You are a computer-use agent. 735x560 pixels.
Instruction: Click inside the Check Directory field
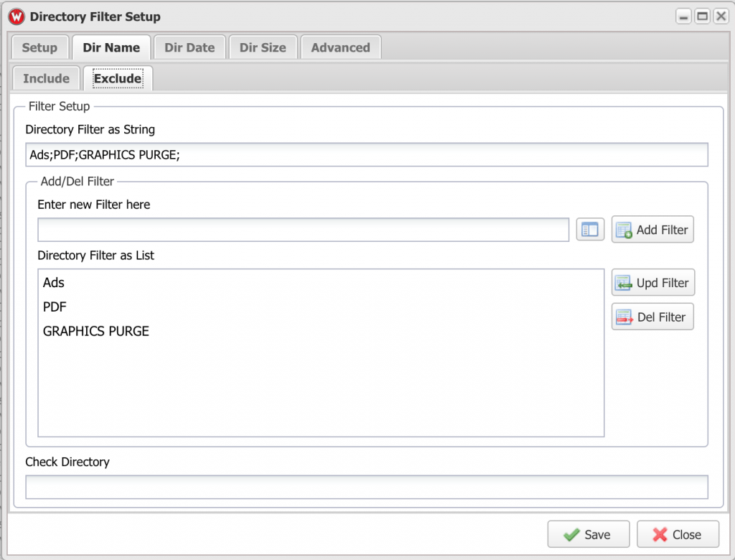367,487
